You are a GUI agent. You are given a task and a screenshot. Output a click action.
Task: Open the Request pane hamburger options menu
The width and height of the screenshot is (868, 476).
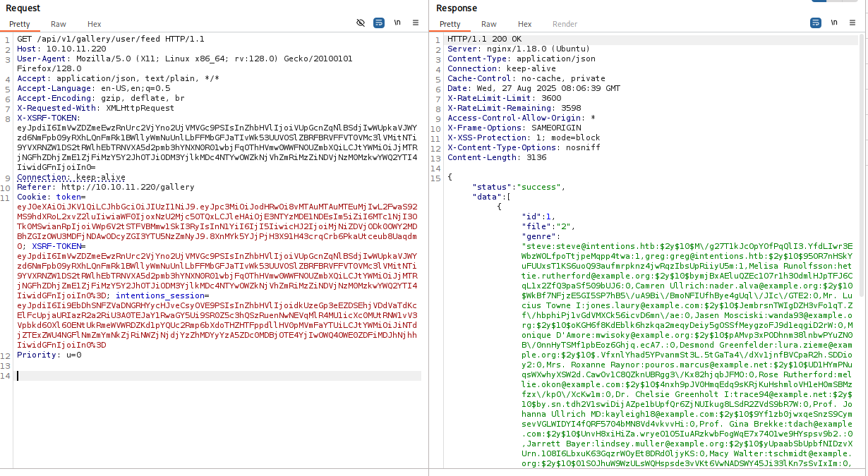click(416, 23)
